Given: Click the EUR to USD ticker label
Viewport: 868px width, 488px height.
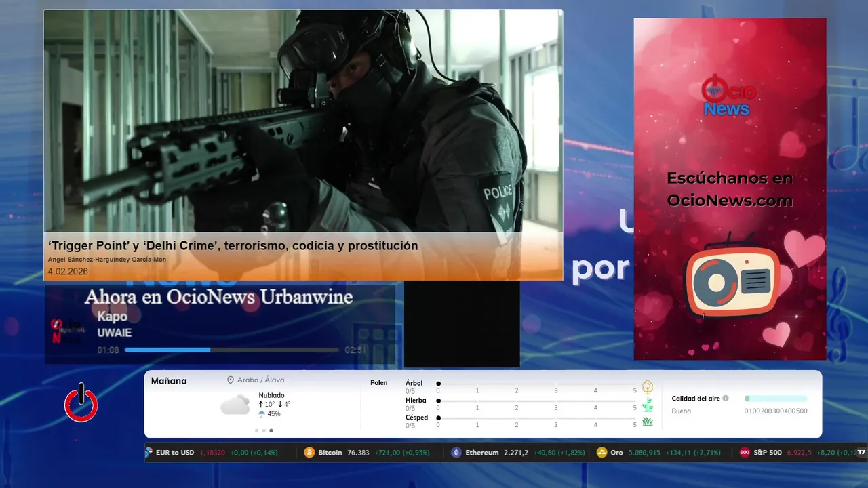Looking at the screenshot, I should click(x=175, y=453).
